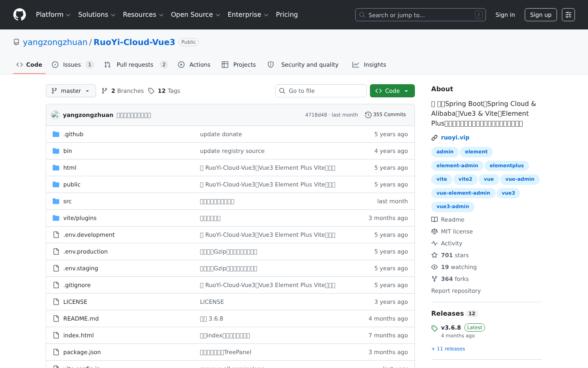Select the .env.production file icon
The width and height of the screenshot is (588, 368).
[x=56, y=251]
